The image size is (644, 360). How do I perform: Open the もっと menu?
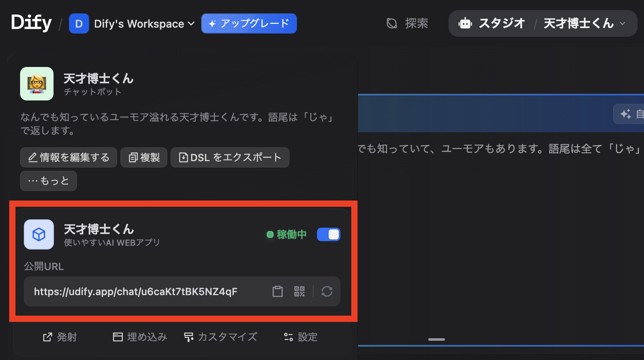[49, 181]
